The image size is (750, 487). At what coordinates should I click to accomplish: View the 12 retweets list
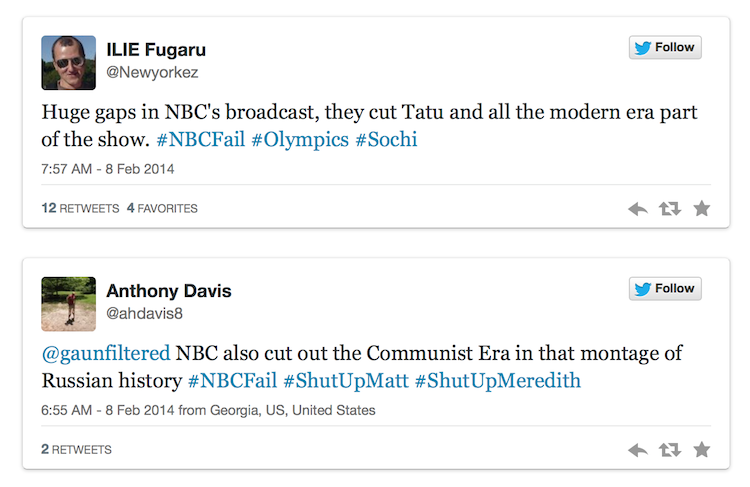(x=80, y=208)
